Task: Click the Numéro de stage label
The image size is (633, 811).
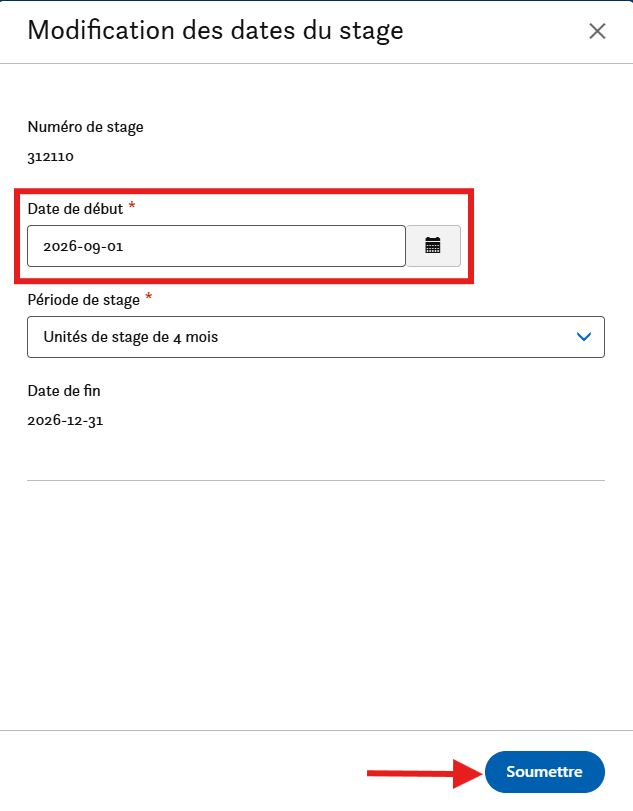Action: [x=85, y=127]
